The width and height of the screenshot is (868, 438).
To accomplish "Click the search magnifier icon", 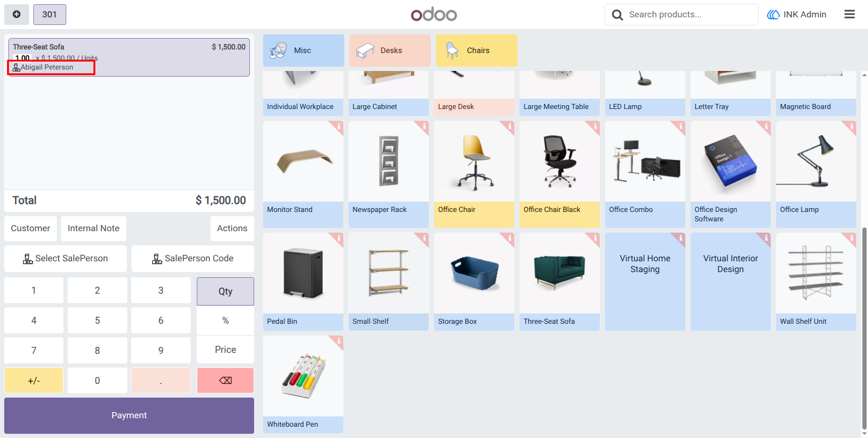I will (617, 15).
